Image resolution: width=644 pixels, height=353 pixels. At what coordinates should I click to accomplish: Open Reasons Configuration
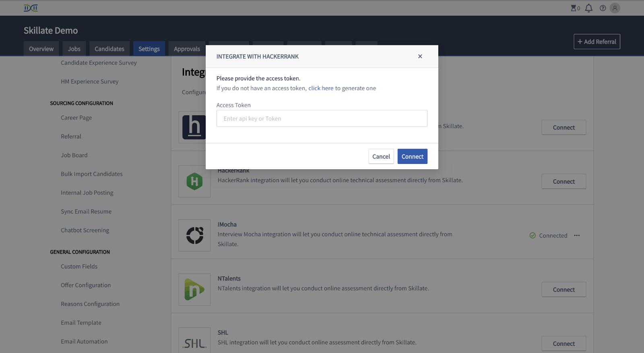pos(90,304)
